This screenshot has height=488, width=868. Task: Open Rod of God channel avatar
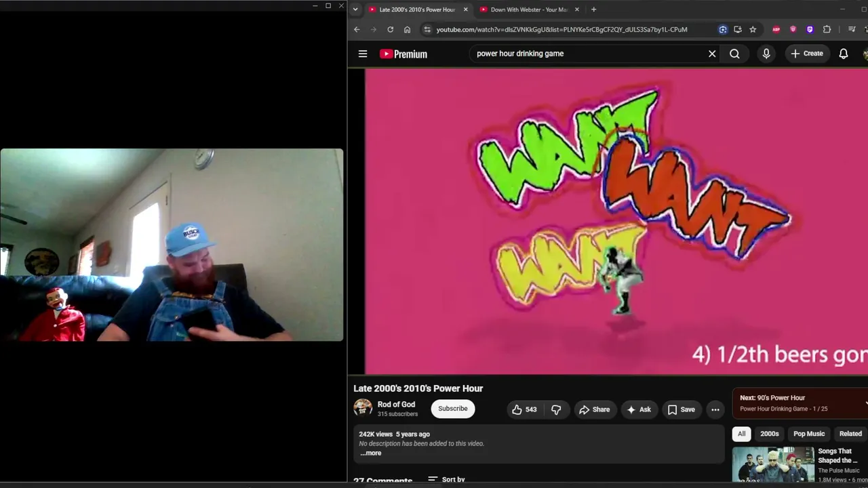(x=363, y=407)
